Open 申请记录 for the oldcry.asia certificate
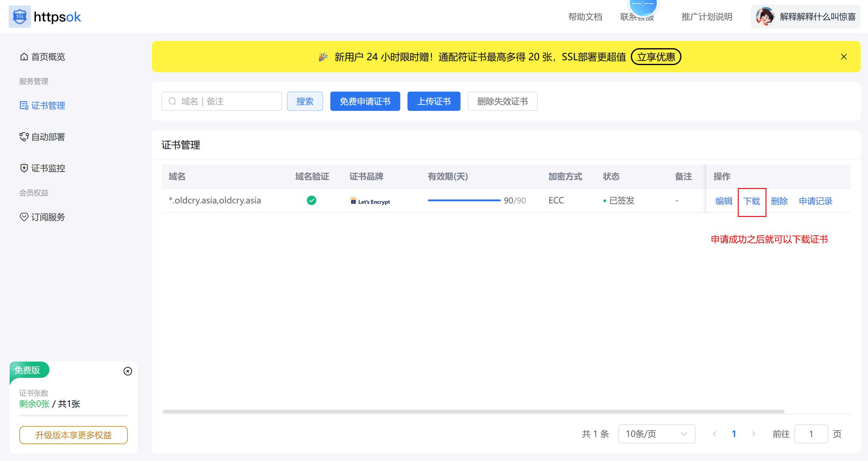 [x=816, y=201]
